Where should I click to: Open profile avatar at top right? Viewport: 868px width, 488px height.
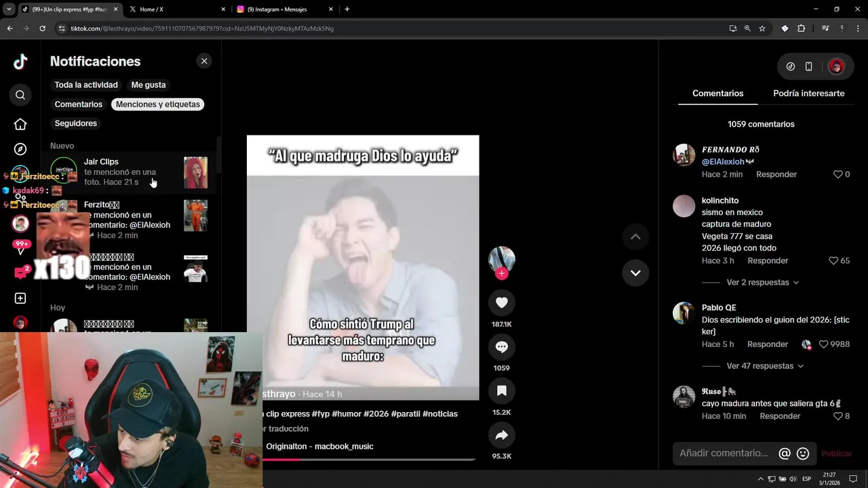point(836,66)
